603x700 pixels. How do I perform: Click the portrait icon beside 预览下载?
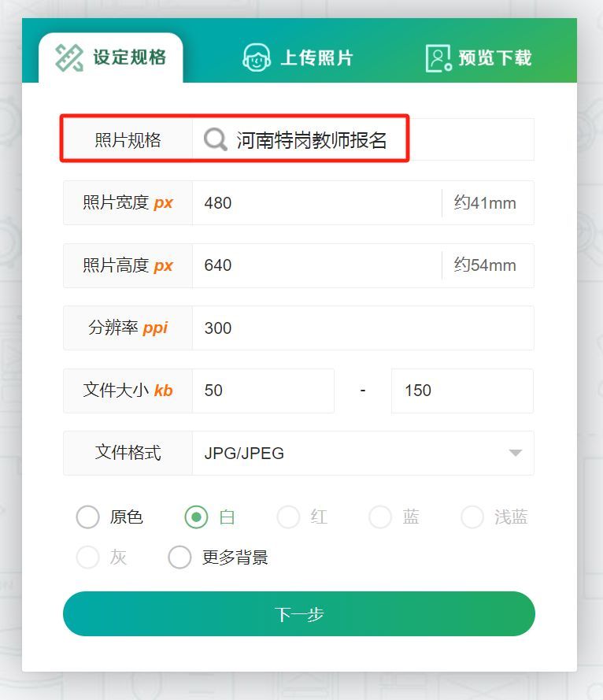point(438,58)
